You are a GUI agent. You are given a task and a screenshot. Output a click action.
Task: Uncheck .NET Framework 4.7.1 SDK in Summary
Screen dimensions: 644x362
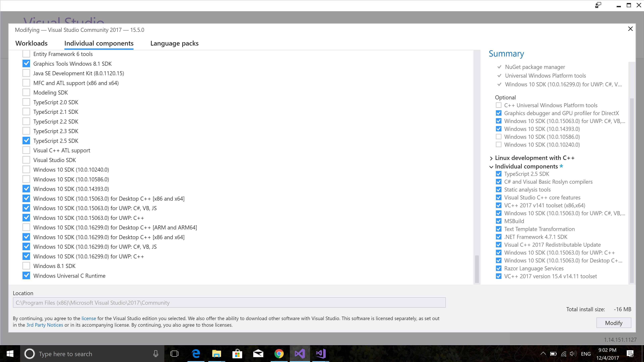(x=498, y=237)
